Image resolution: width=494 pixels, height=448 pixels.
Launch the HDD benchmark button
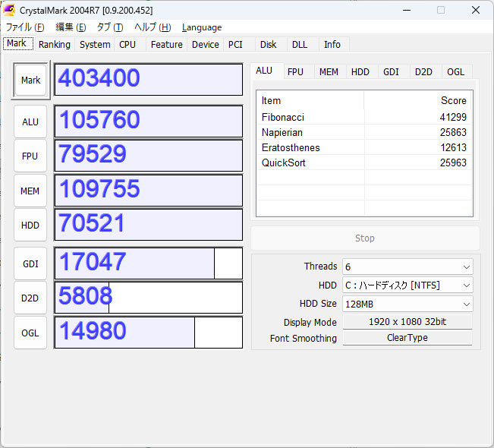point(30,226)
